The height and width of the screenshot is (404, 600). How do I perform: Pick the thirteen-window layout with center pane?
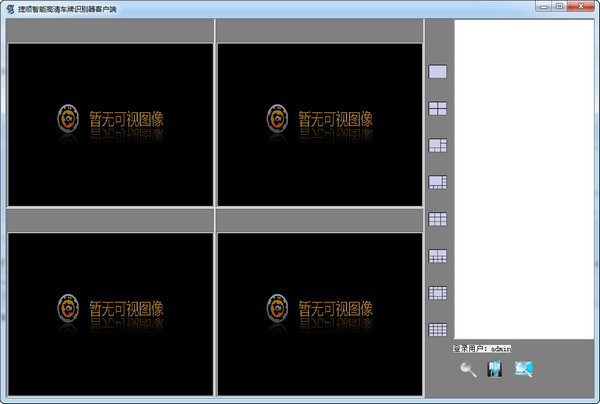point(437,293)
